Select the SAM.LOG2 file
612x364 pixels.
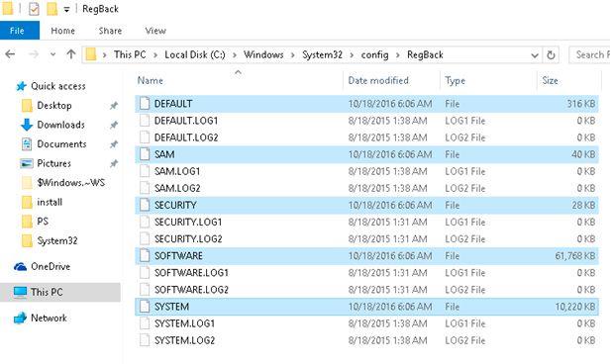coord(366,188)
